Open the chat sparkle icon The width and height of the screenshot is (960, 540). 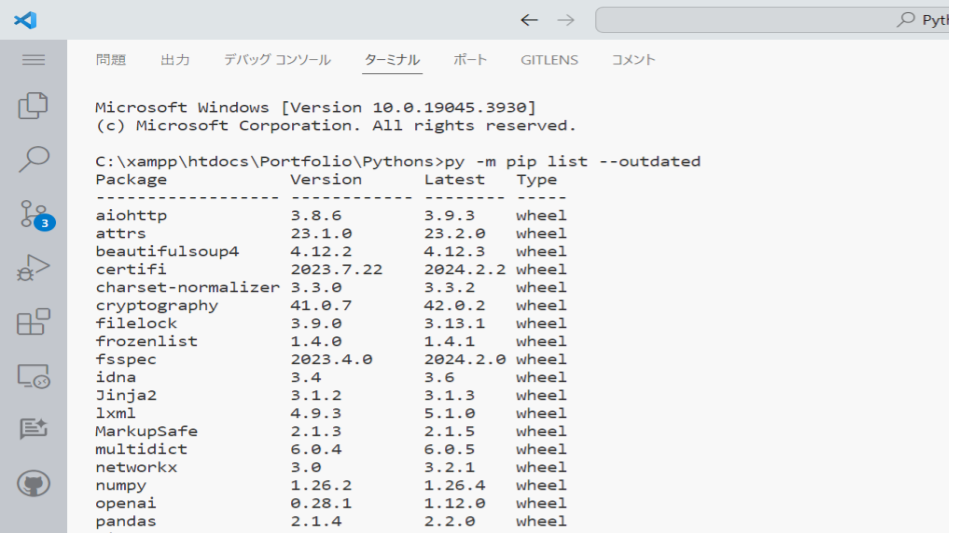coord(33,429)
